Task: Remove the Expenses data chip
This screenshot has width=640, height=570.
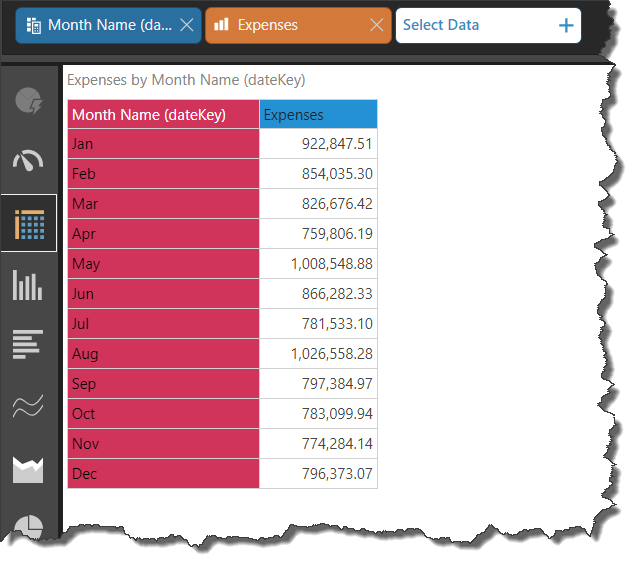Action: (x=376, y=26)
